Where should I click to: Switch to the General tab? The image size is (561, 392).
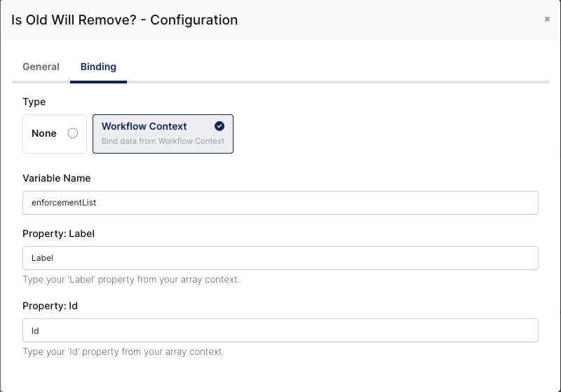point(41,67)
